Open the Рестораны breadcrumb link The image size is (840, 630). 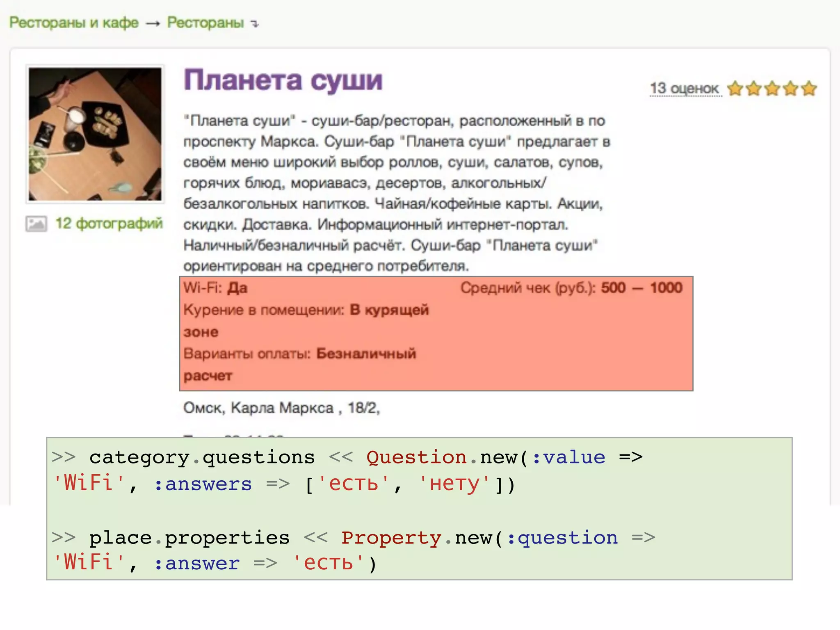[205, 23]
